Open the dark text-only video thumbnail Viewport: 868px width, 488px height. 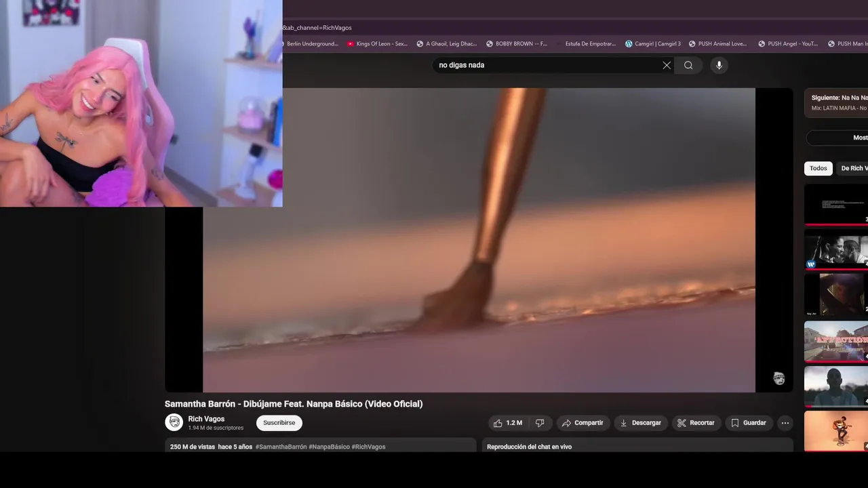click(836, 205)
